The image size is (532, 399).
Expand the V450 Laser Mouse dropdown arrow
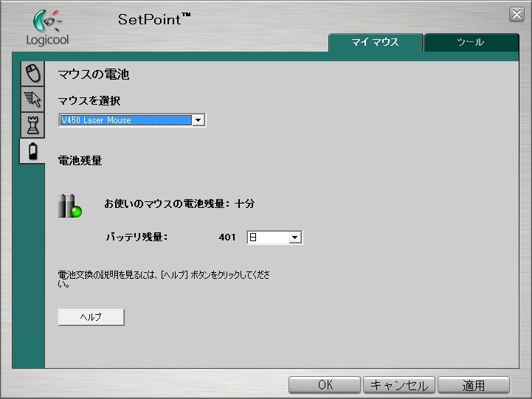(x=198, y=120)
